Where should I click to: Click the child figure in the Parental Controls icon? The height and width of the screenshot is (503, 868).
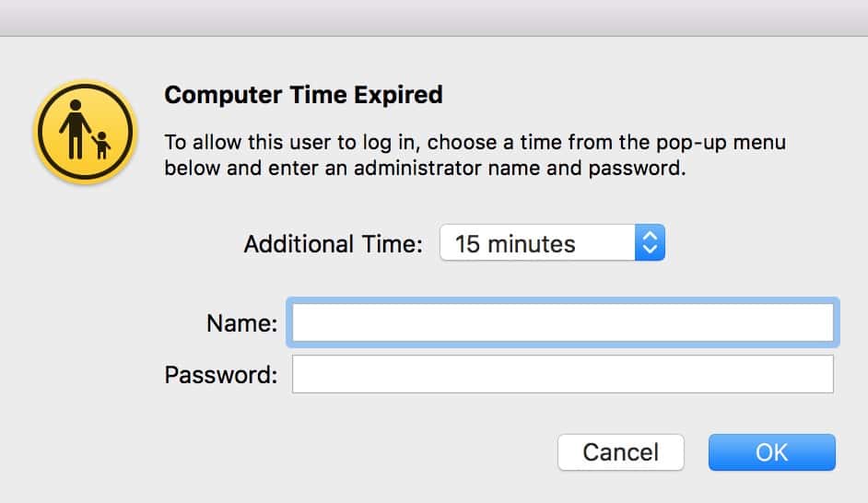point(101,146)
